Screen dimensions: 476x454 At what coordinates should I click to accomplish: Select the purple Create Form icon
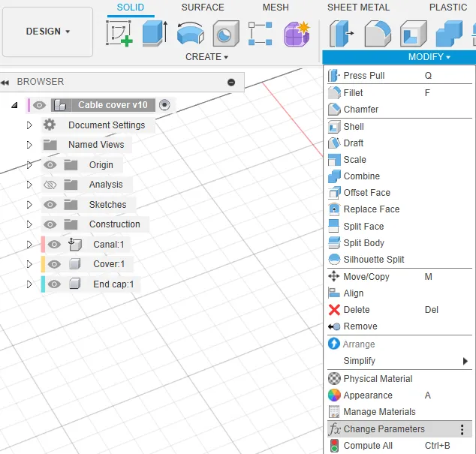(297, 33)
